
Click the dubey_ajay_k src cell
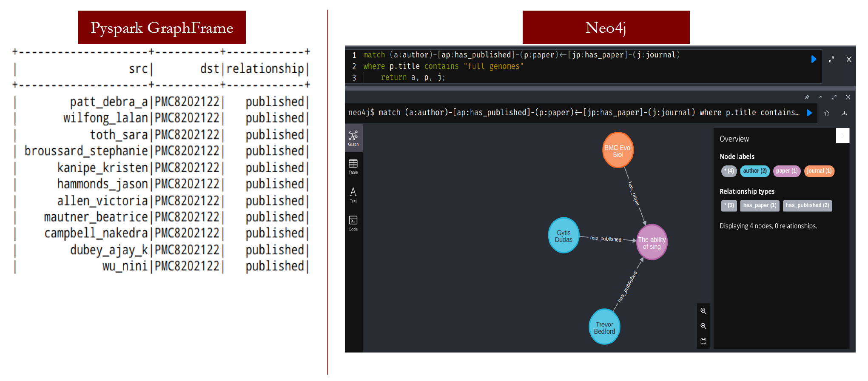tap(109, 250)
